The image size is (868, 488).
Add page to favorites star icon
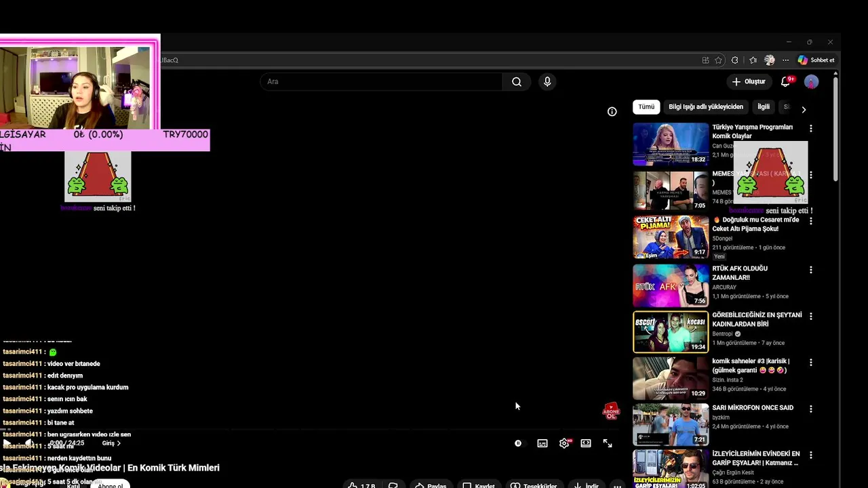[718, 60]
